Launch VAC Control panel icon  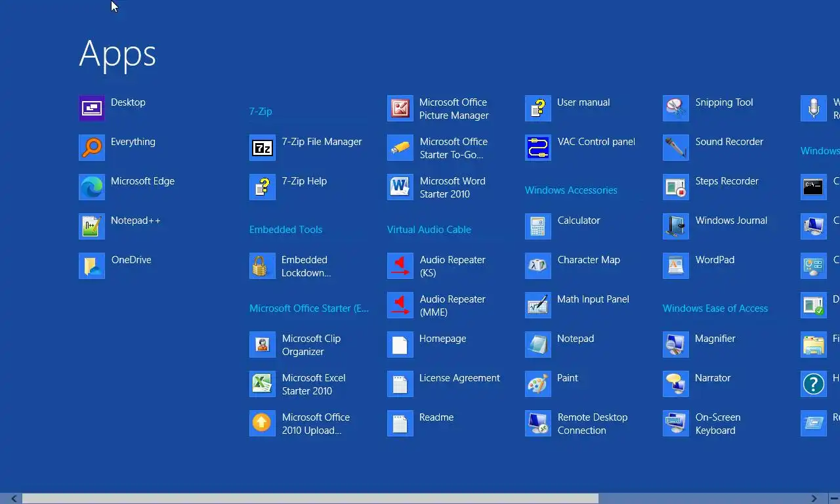tap(538, 148)
